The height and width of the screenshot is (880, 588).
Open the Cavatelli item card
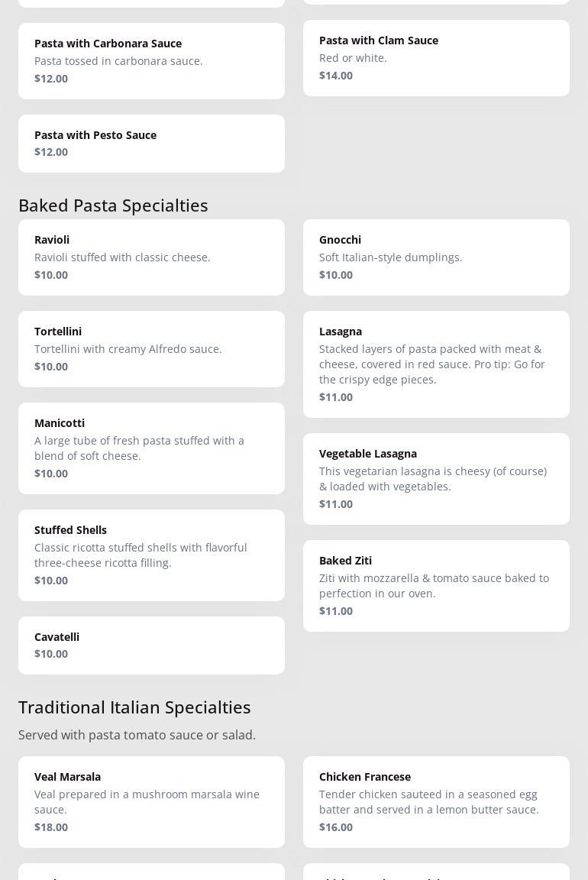pos(151,645)
